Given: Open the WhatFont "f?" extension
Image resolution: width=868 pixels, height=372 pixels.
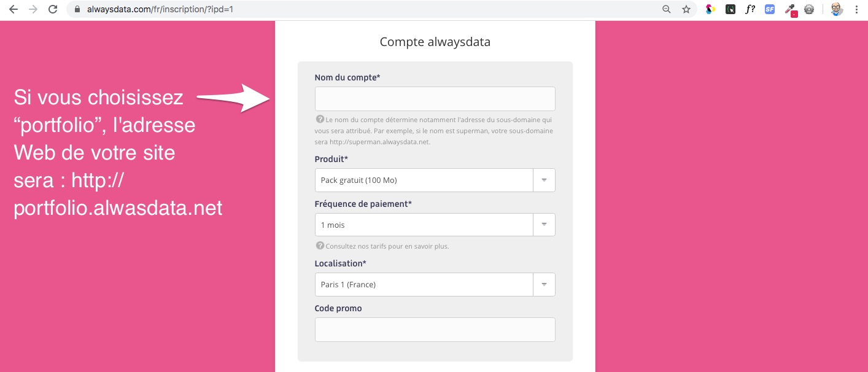Looking at the screenshot, I should [750, 10].
